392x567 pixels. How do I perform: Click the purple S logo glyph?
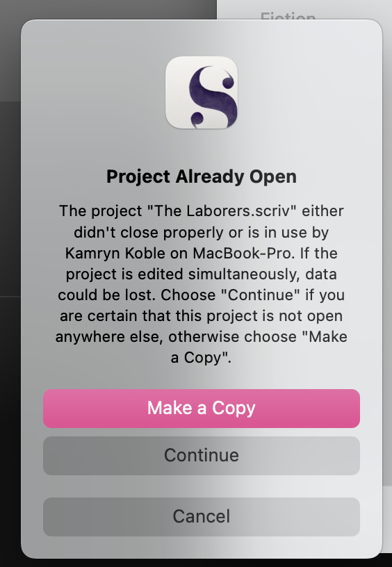pos(213,97)
